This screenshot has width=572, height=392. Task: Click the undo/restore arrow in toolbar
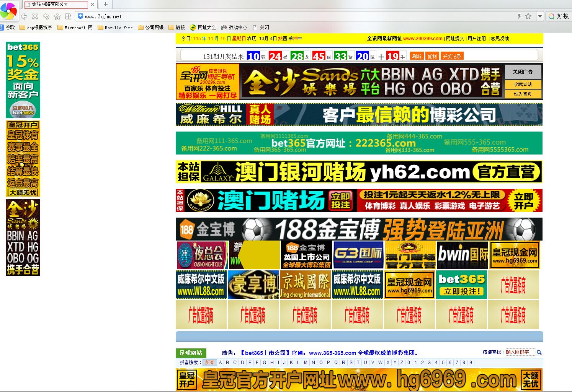click(x=46, y=16)
